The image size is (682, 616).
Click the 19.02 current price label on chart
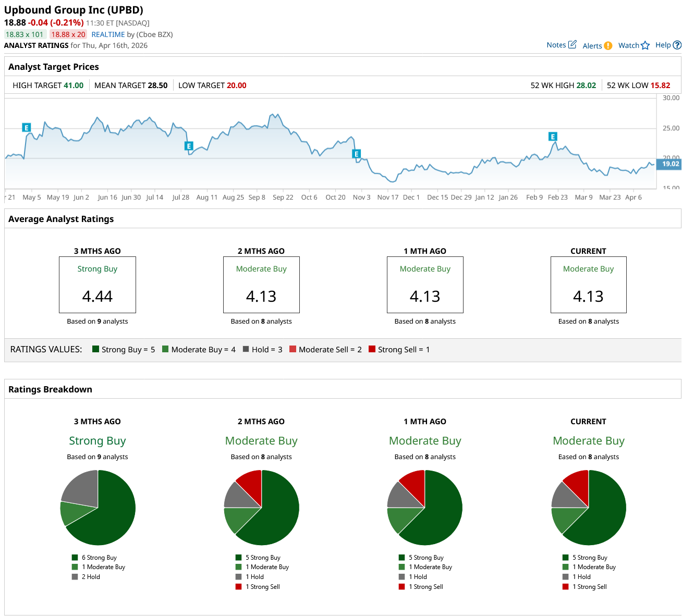669,164
